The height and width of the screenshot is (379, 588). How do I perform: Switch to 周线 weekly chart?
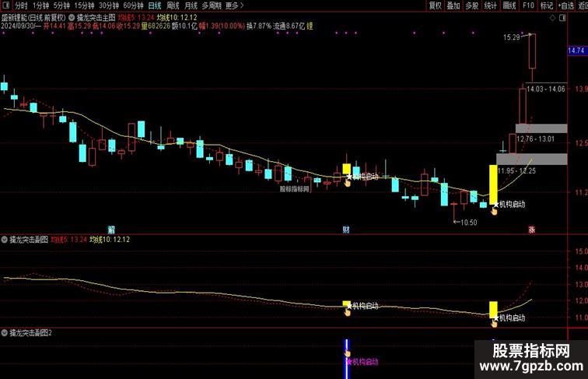coord(173,5)
